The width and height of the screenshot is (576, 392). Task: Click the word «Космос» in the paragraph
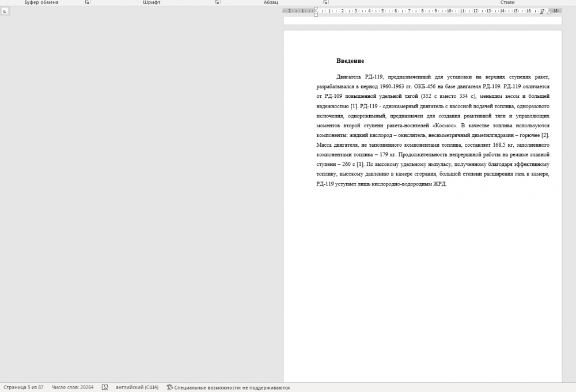[x=445, y=125]
